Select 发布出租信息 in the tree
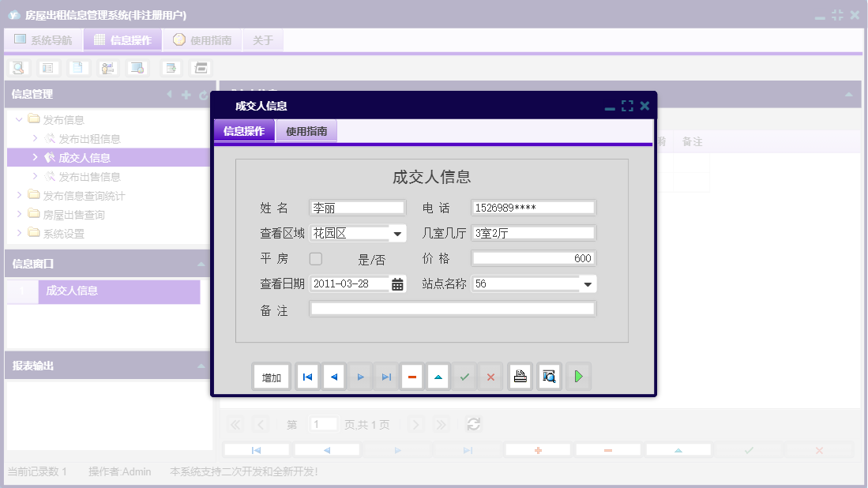 [92, 138]
